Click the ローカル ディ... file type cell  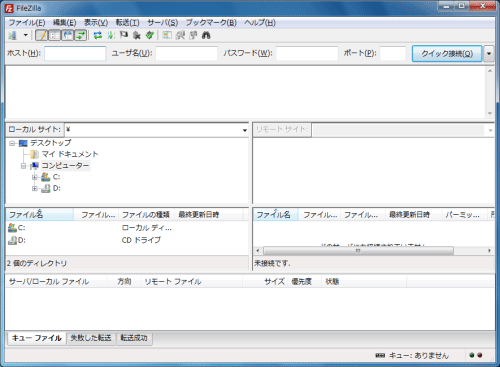[x=147, y=228]
